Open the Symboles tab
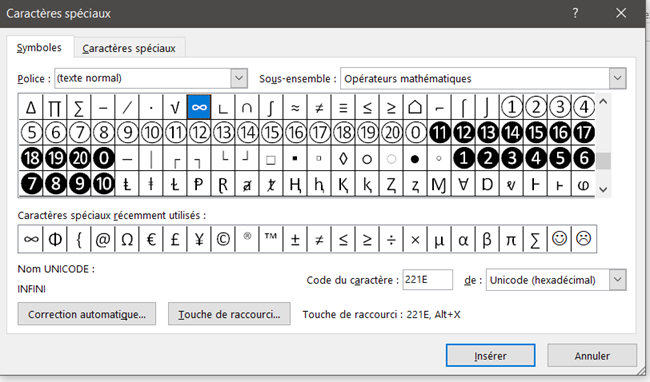This screenshot has height=382, width=650. [39, 48]
